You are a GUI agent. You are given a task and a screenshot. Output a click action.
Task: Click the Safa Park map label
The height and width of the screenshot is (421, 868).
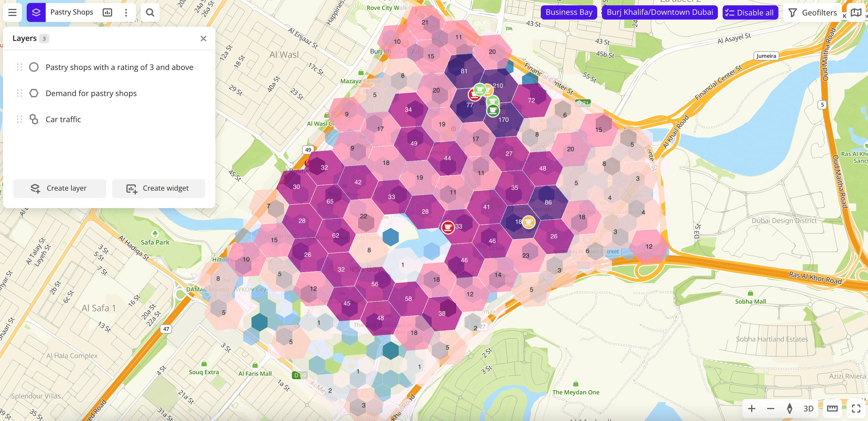(155, 242)
